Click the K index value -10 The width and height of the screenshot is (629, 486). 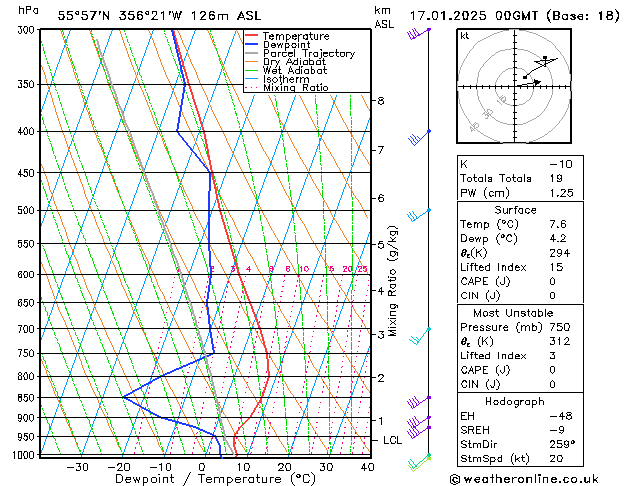[x=561, y=164]
